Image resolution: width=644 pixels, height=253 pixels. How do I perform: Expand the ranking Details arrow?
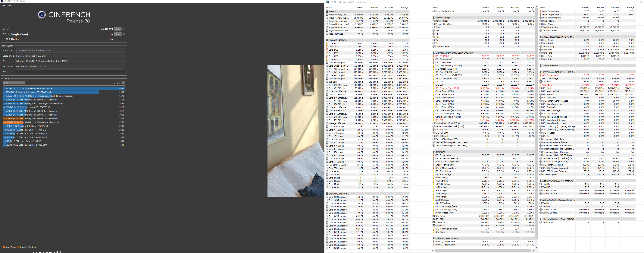(x=123, y=83)
